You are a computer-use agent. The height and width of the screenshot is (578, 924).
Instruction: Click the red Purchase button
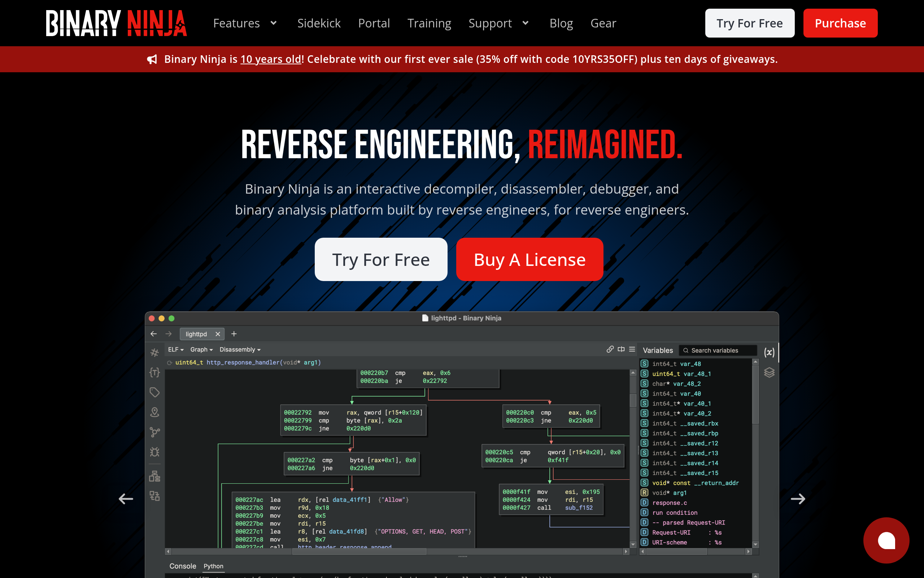tap(840, 23)
